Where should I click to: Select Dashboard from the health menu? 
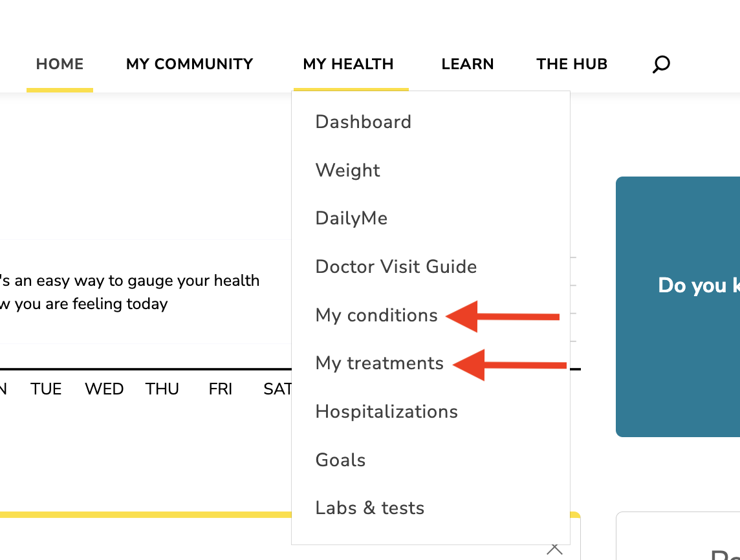coord(364,122)
